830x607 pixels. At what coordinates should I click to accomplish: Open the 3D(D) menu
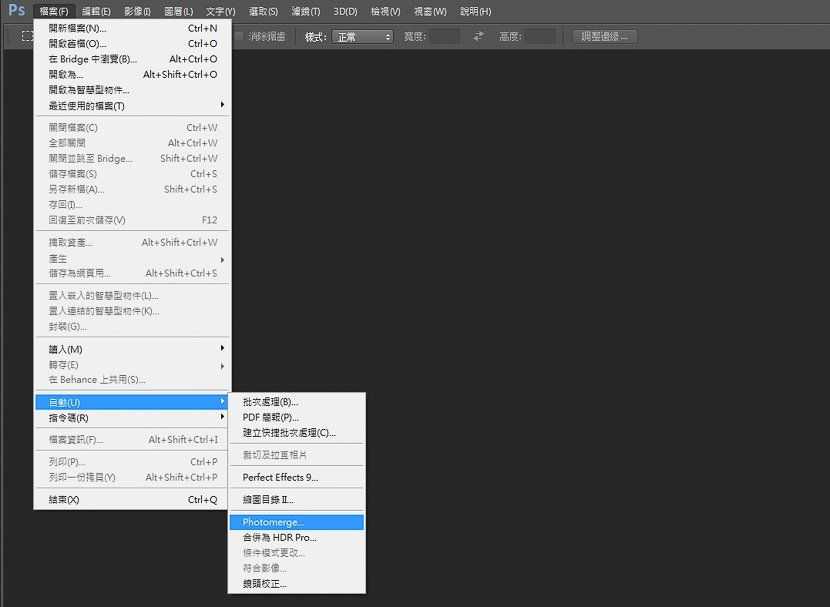coord(345,11)
